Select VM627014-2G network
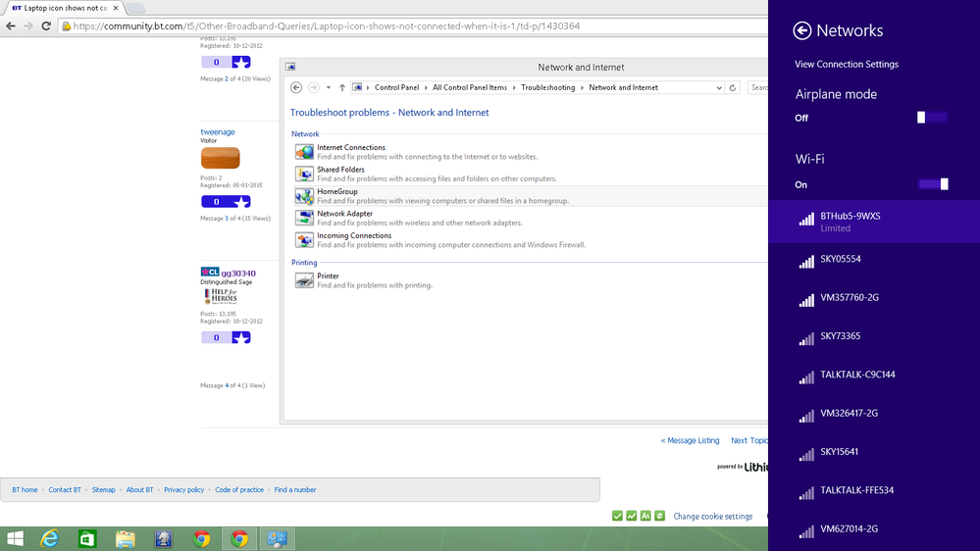980x551 pixels. (874, 529)
